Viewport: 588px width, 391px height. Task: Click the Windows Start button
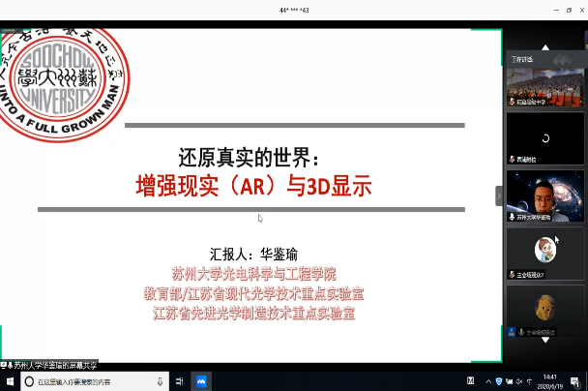coord(10,381)
